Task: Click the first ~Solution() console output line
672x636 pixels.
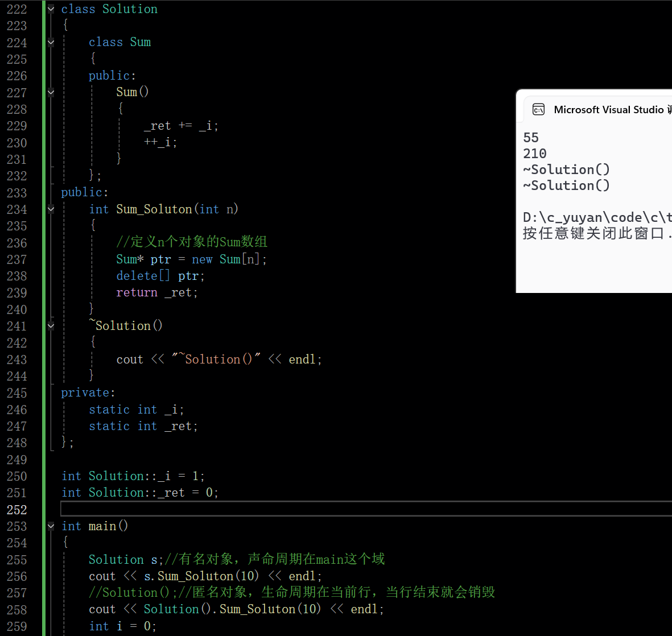Action: [x=566, y=170]
